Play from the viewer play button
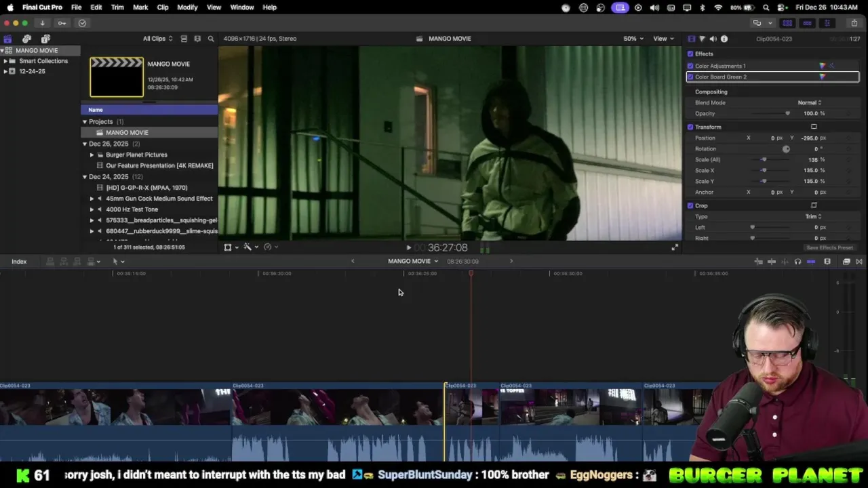This screenshot has width=868, height=488. 408,248
